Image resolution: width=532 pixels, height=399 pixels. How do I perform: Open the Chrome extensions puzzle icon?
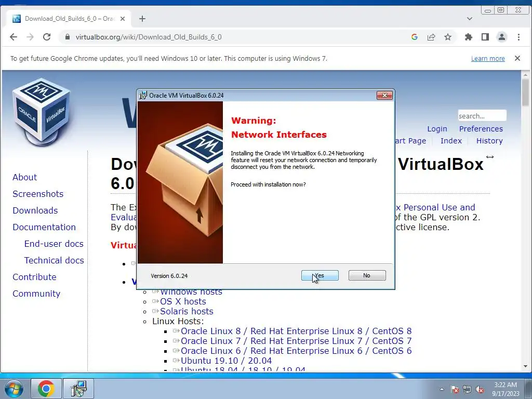pyautogui.click(x=469, y=37)
